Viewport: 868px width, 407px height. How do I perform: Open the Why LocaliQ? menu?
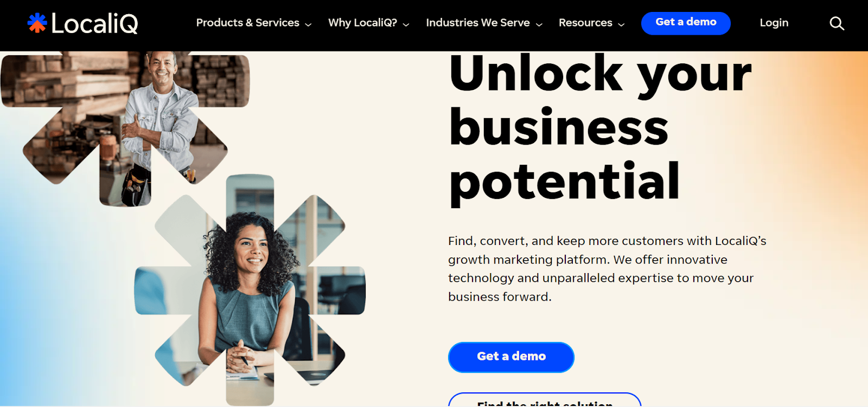click(x=362, y=23)
